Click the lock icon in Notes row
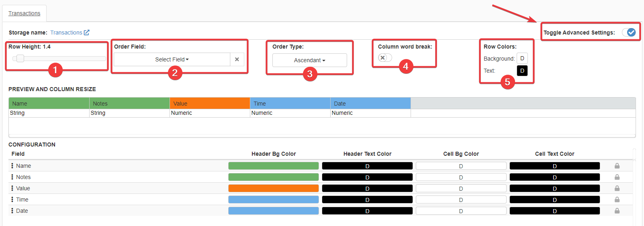The height and width of the screenshot is (226, 644). coord(617,177)
